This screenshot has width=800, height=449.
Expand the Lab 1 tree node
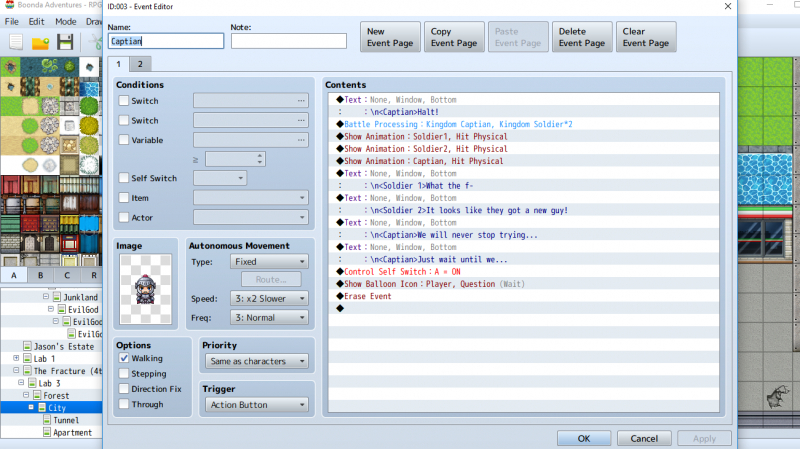tap(16, 358)
